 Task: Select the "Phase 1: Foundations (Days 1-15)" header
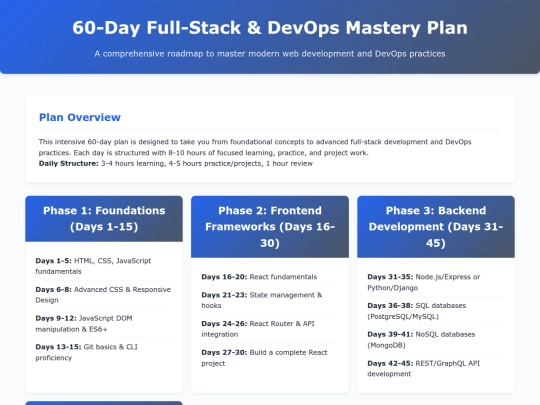click(104, 219)
